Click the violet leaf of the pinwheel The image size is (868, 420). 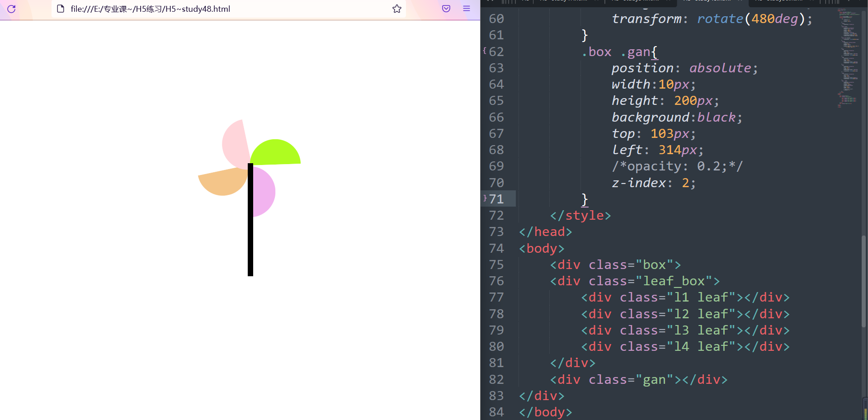(264, 192)
